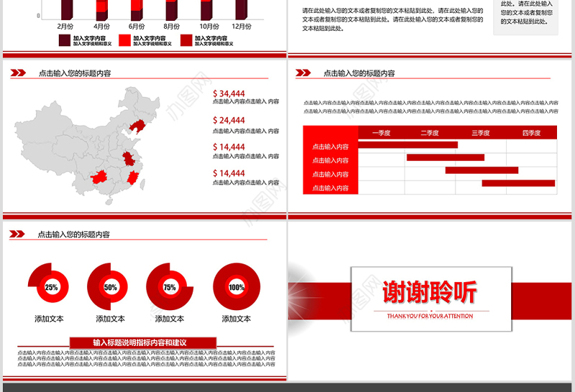The image size is (575, 392).
Task: Click the donut slide title 点击输入您的标题内容
Action: [x=74, y=235]
